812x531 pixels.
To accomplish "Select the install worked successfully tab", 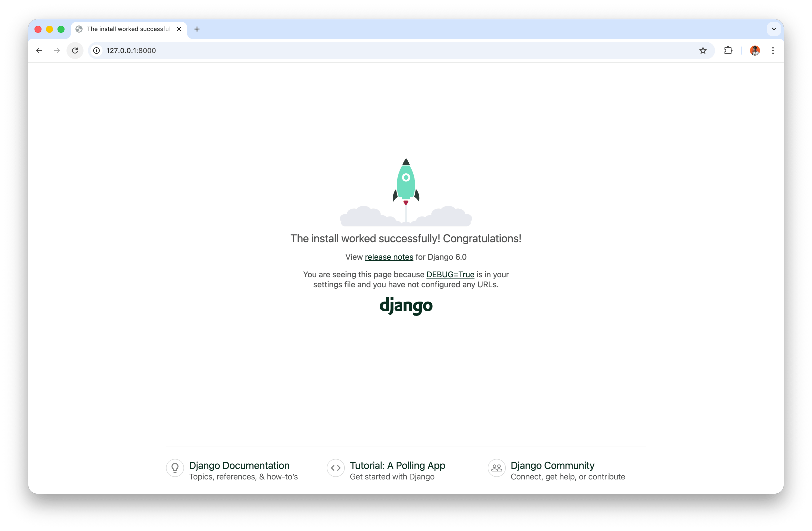I will pyautogui.click(x=126, y=29).
